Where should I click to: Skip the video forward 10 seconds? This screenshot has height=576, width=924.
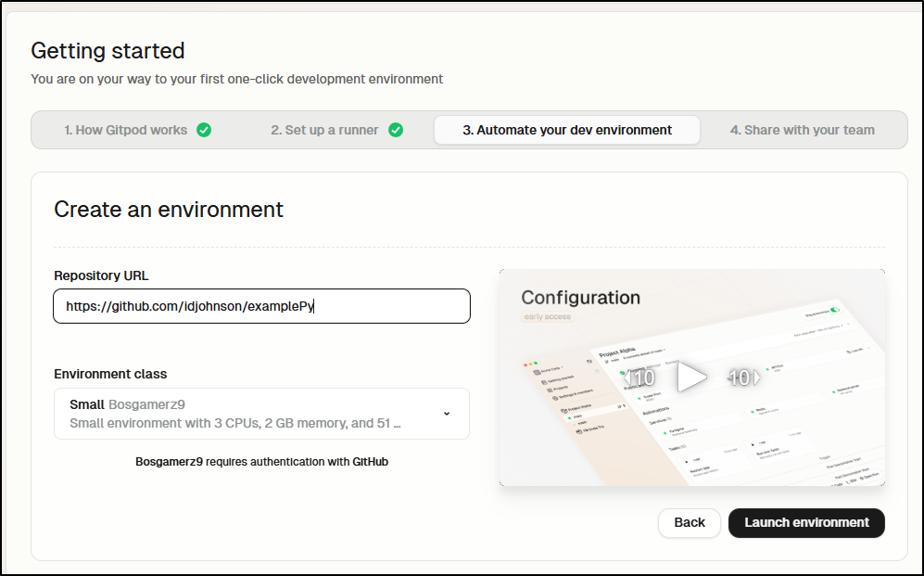pos(743,378)
